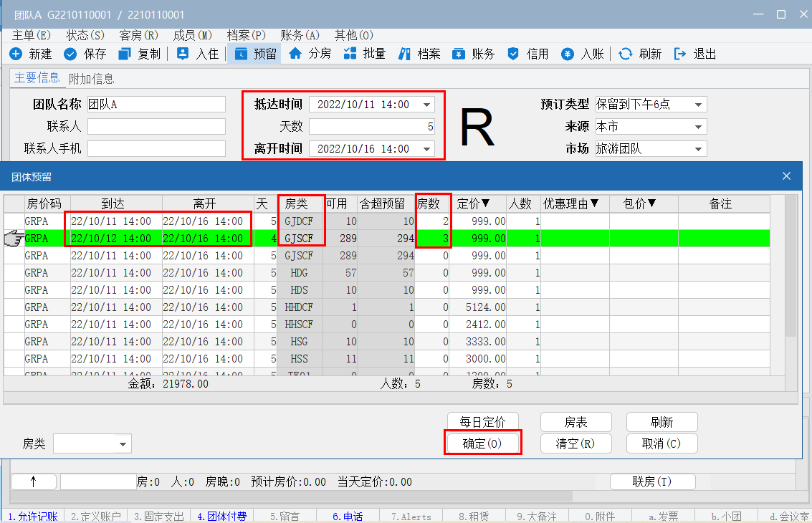
Task: Switch to the 附加信息 tab
Action: pyautogui.click(x=92, y=79)
